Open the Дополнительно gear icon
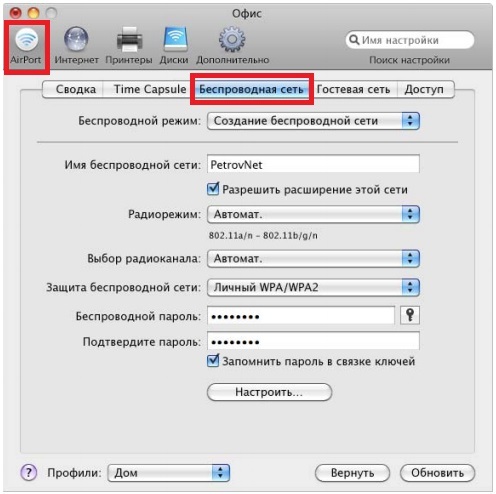Image resolution: width=496 pixels, height=494 pixels. tap(232, 39)
